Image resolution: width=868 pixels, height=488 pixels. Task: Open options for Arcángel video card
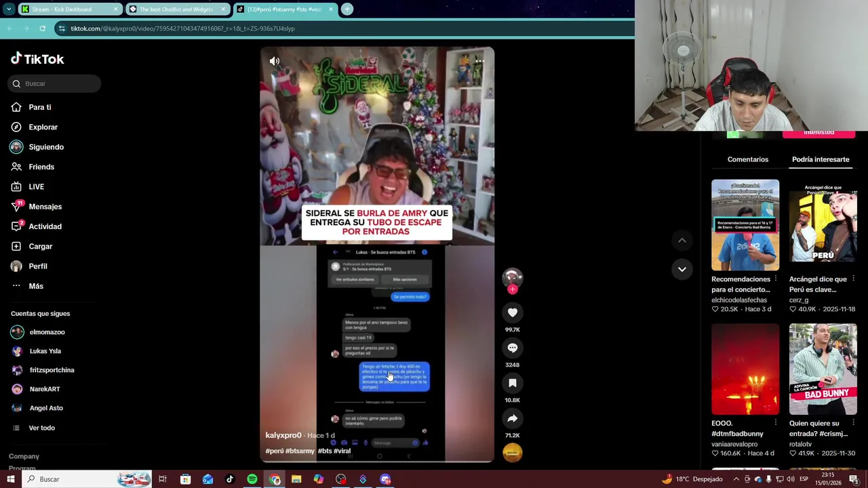853,279
